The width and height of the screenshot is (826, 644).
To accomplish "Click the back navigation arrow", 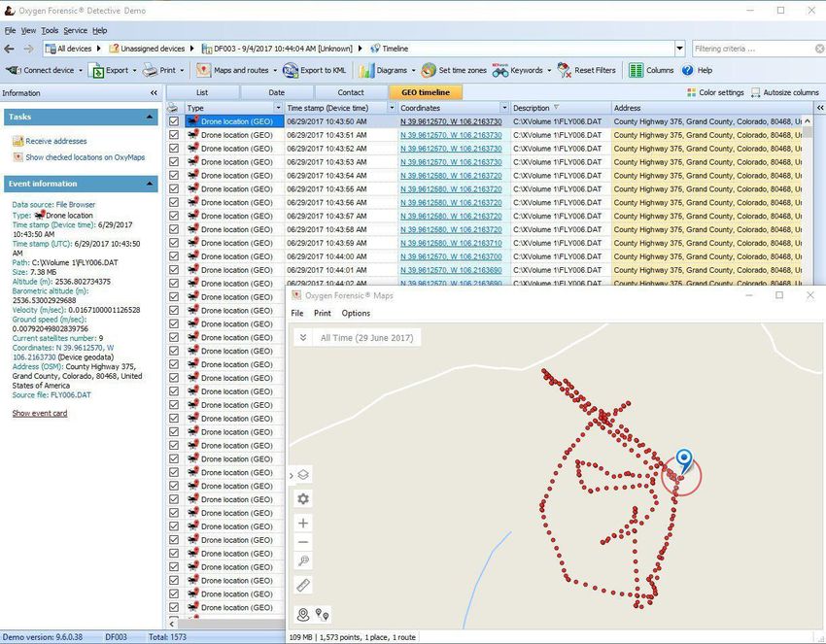I will coord(9,49).
